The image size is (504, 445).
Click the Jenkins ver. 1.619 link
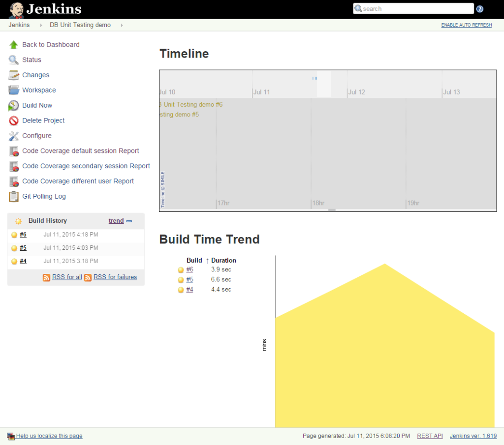pos(473,436)
